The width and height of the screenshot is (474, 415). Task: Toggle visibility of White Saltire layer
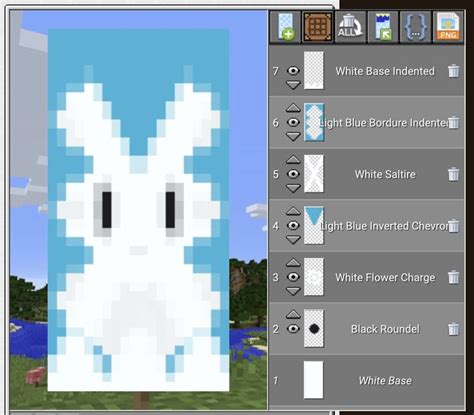(293, 174)
